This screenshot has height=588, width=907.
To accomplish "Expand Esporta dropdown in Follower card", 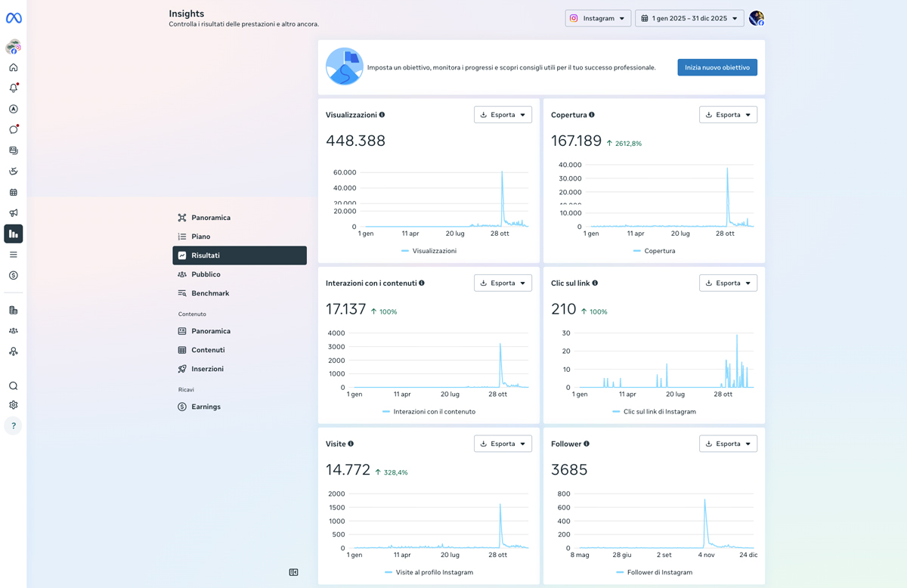I will 728,444.
